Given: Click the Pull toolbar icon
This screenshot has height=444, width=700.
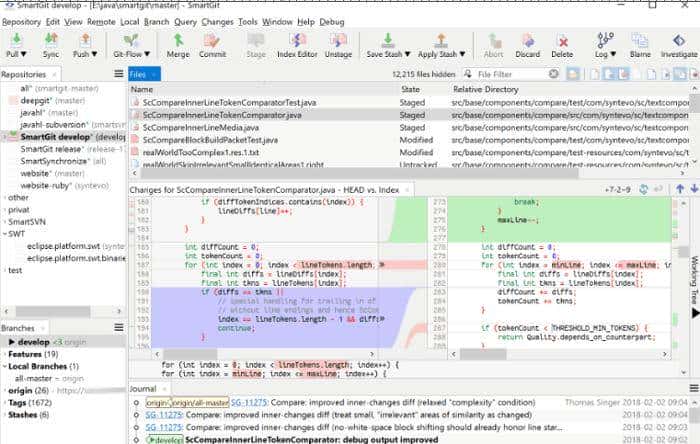Looking at the screenshot, I should point(16,40).
